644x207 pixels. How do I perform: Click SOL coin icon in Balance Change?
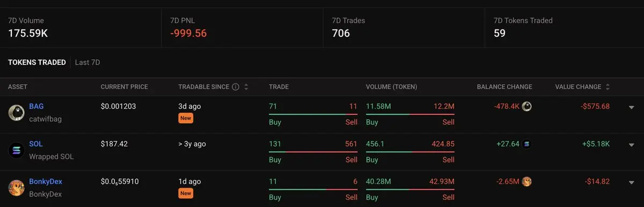[x=526, y=144]
